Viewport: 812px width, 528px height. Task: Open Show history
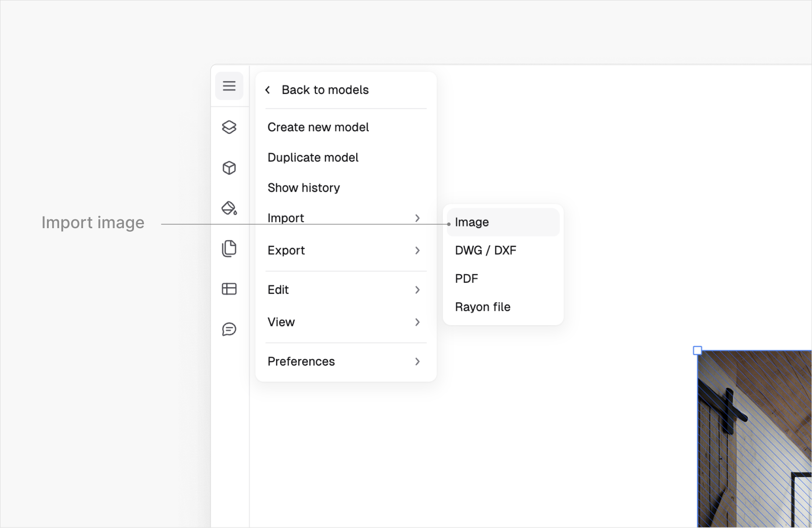pos(304,188)
